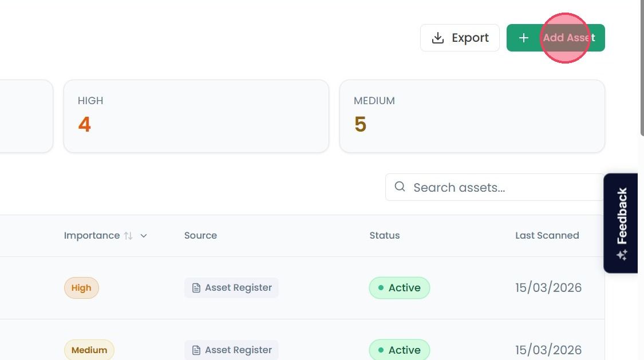Click document icon in first Asset Register tag
The image size is (644, 360).
tap(196, 288)
